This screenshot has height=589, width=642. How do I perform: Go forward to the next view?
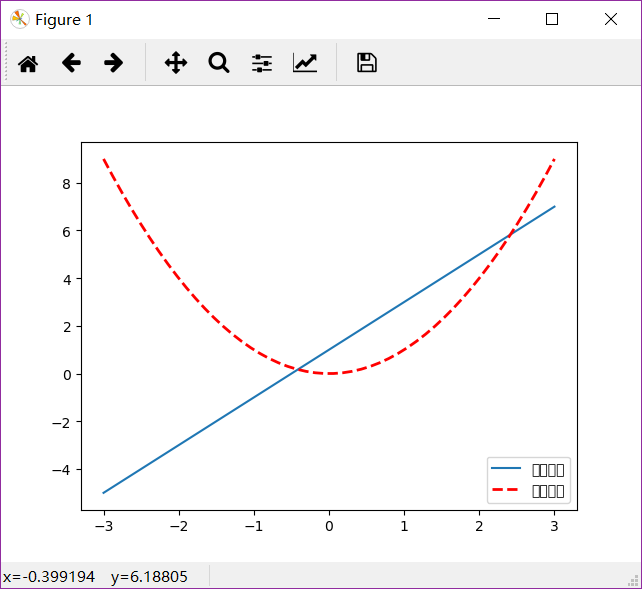tap(113, 63)
